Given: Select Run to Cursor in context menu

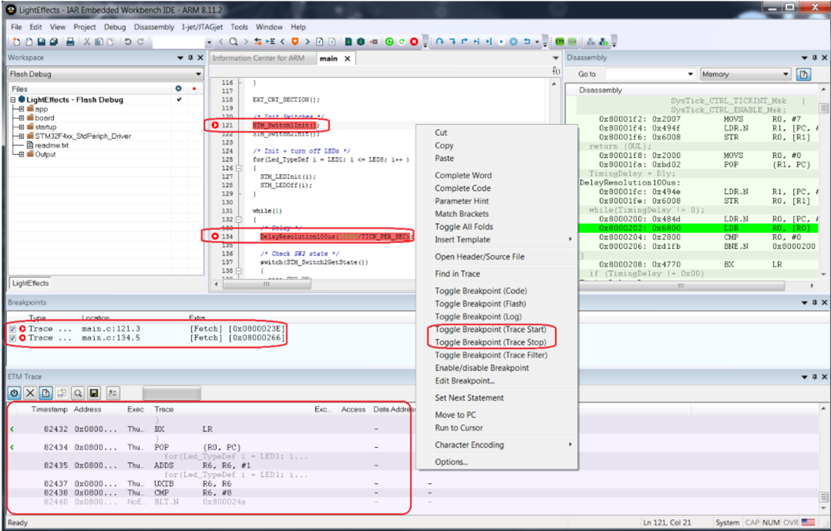Looking at the screenshot, I should pos(458,428).
